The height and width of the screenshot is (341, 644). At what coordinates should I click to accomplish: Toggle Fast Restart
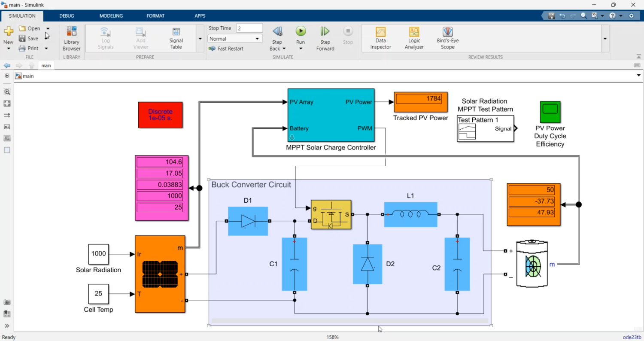pyautogui.click(x=226, y=49)
